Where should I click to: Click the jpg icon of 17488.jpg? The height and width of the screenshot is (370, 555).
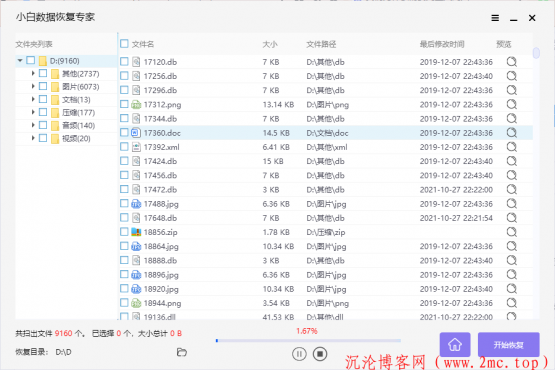(x=136, y=204)
